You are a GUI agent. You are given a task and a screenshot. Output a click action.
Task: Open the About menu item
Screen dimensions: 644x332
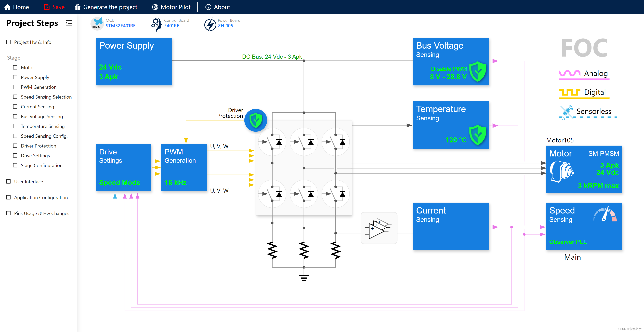coord(217,7)
